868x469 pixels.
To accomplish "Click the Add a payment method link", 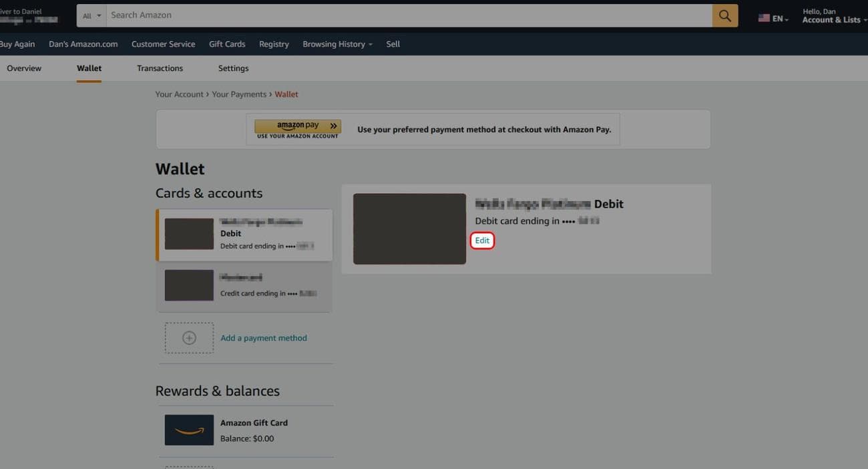I will point(264,338).
